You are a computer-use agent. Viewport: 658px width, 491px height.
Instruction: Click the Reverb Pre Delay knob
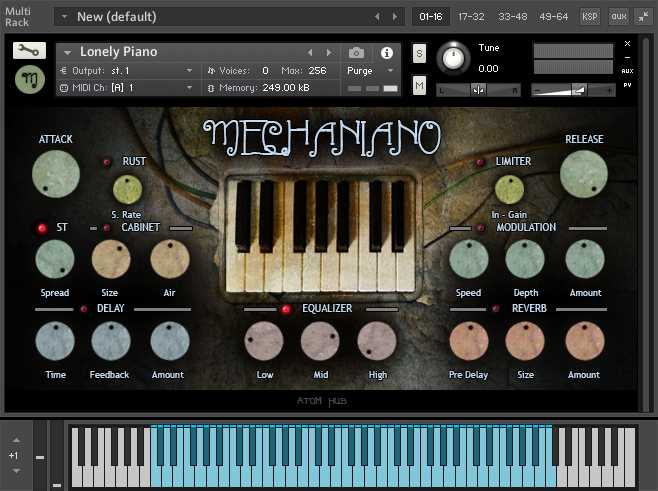click(469, 341)
